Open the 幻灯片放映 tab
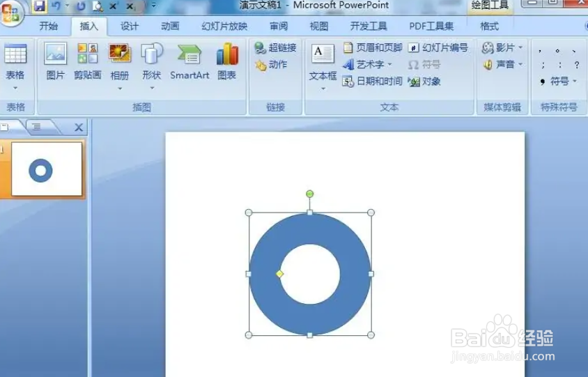Screen dimensions: 588x377 [224, 26]
